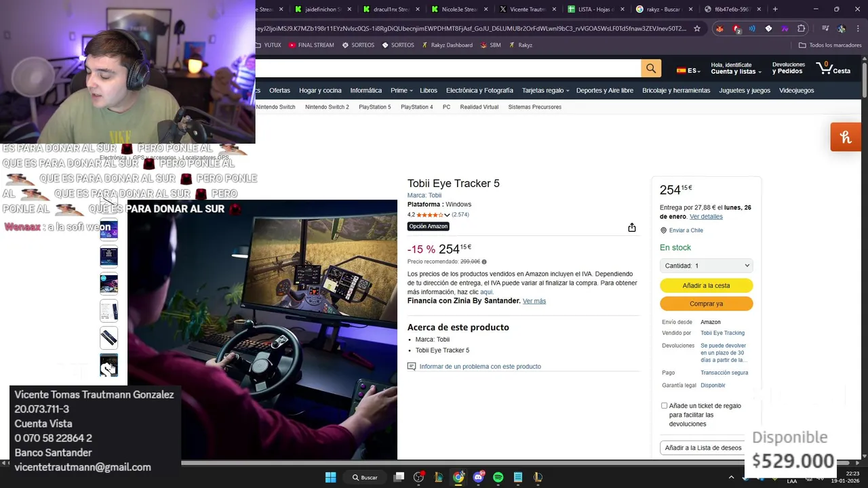This screenshot has height=488, width=868.
Task: Open Discord from the taskbar
Action: tap(479, 477)
